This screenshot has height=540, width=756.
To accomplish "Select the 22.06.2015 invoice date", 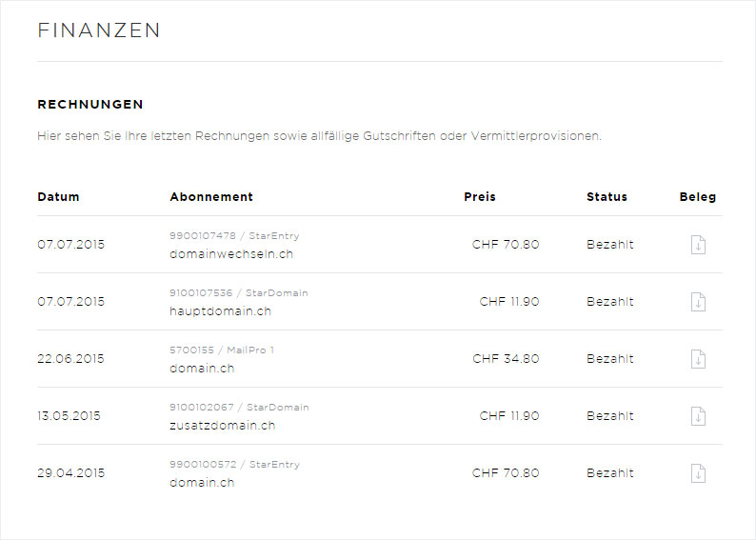I will 70,359.
